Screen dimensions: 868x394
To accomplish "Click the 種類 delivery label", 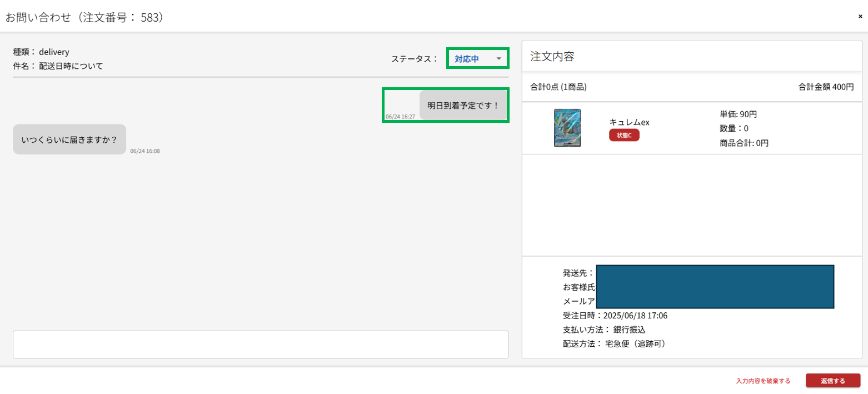I will tap(41, 52).
